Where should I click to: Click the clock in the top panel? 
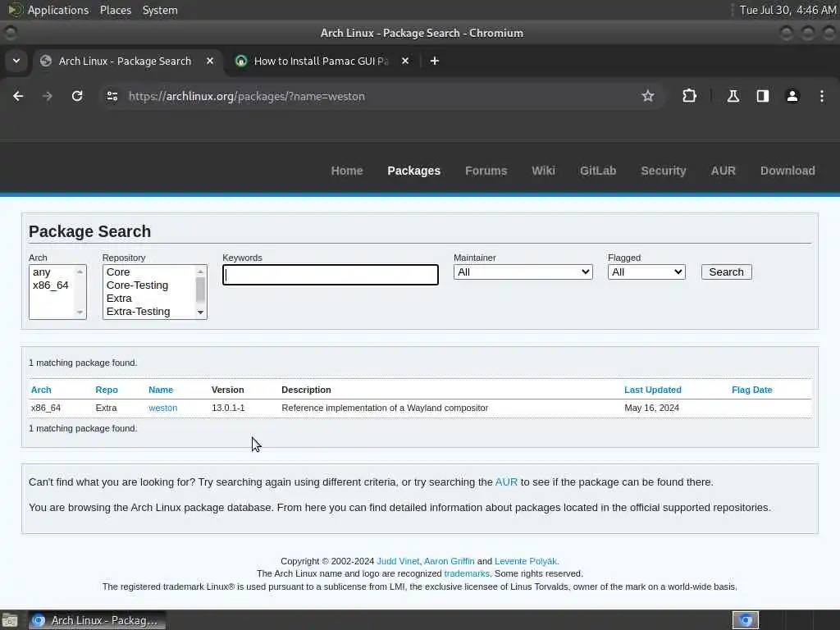coord(787,10)
